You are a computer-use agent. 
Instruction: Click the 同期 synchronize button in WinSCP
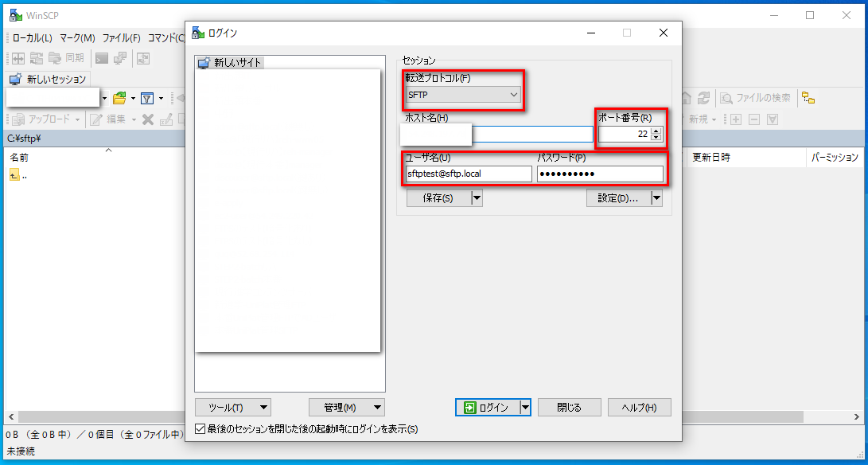point(66,57)
